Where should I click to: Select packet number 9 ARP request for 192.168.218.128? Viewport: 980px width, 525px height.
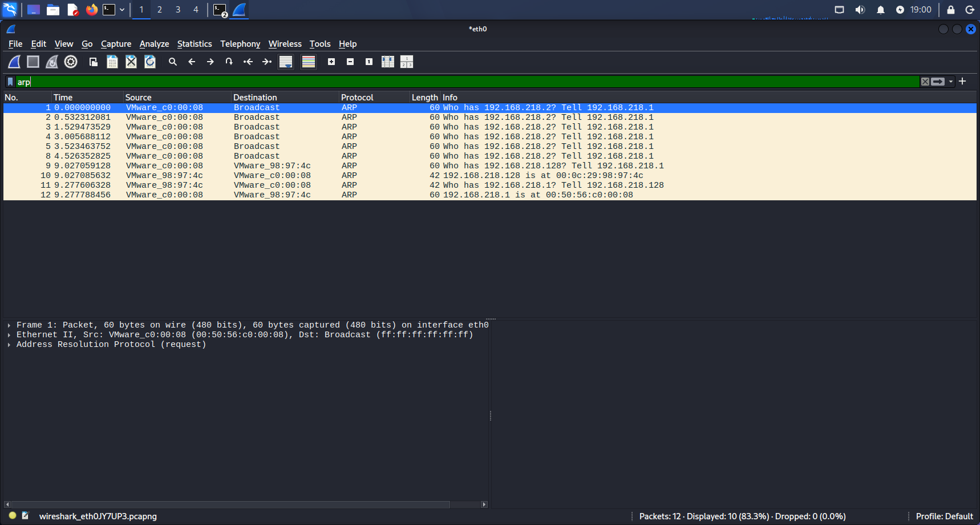(x=490, y=166)
